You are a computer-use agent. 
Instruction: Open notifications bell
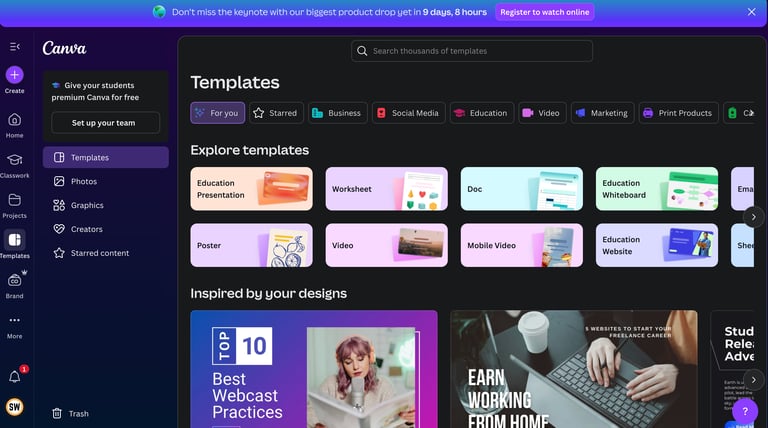click(15, 377)
